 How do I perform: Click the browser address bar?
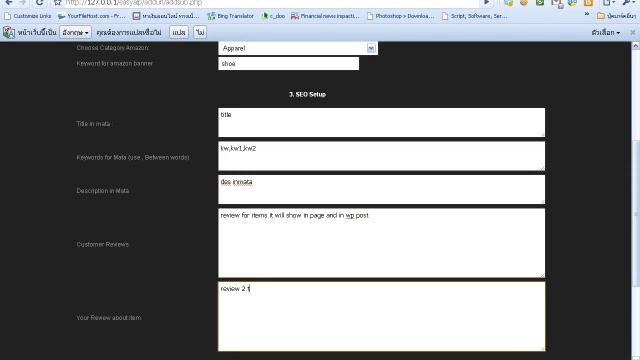click(x=271, y=2)
